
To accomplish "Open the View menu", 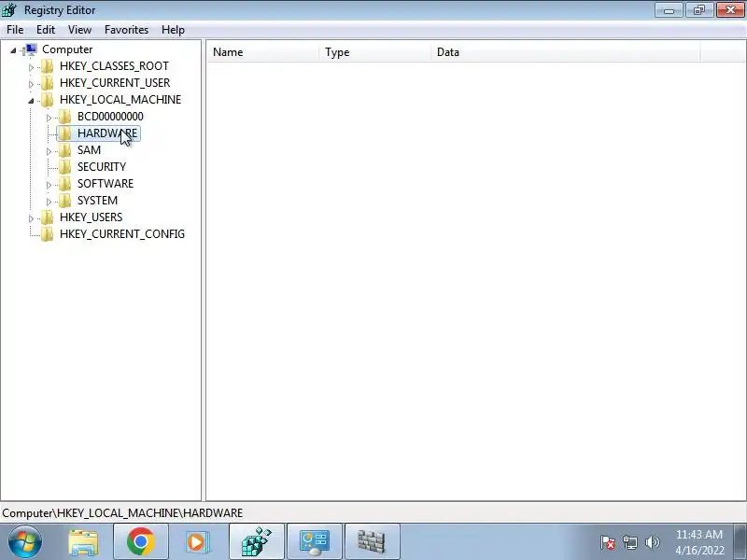I will coord(79,30).
